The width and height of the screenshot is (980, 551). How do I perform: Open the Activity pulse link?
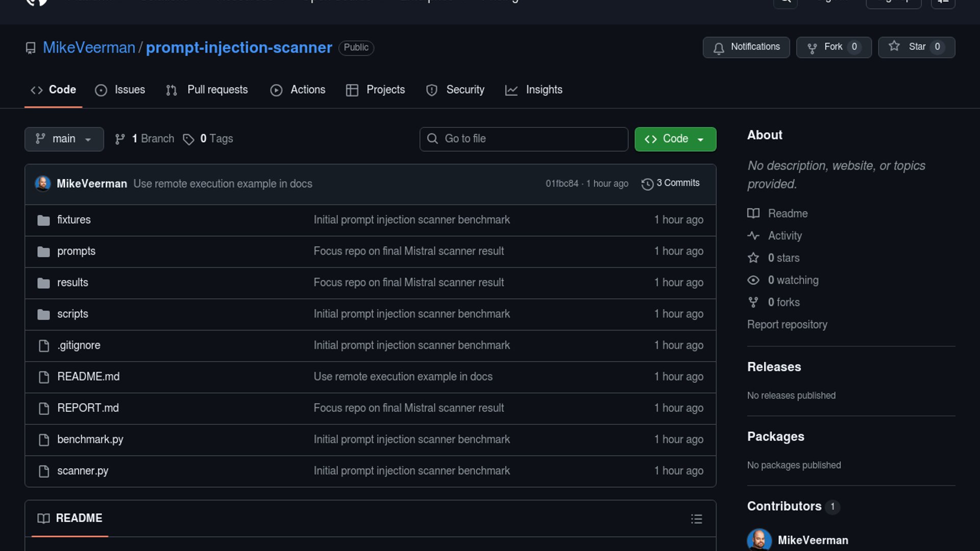(x=785, y=236)
